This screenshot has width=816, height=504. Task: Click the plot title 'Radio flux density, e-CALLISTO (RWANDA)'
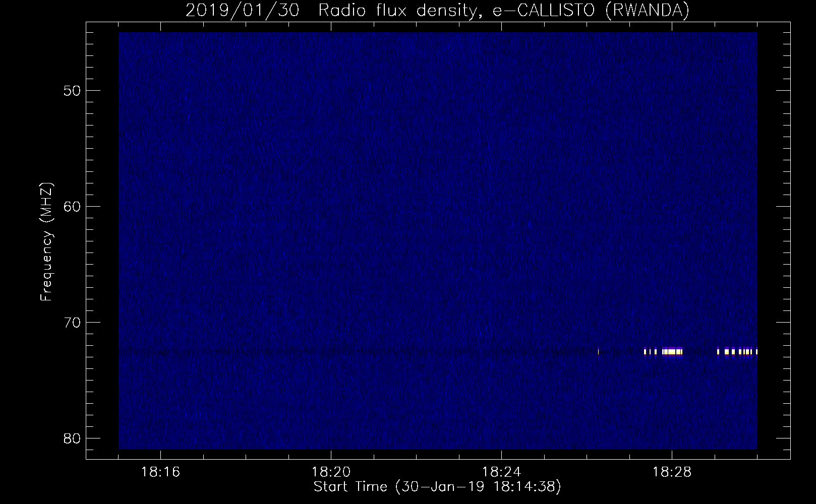click(x=504, y=11)
